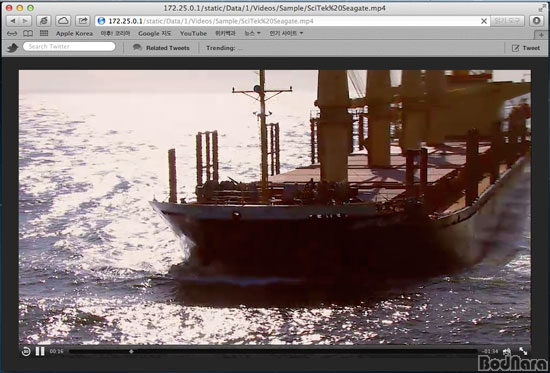The height and width of the screenshot is (373, 550).
Task: Click the iCloud tabs icon
Action: [x=63, y=21]
